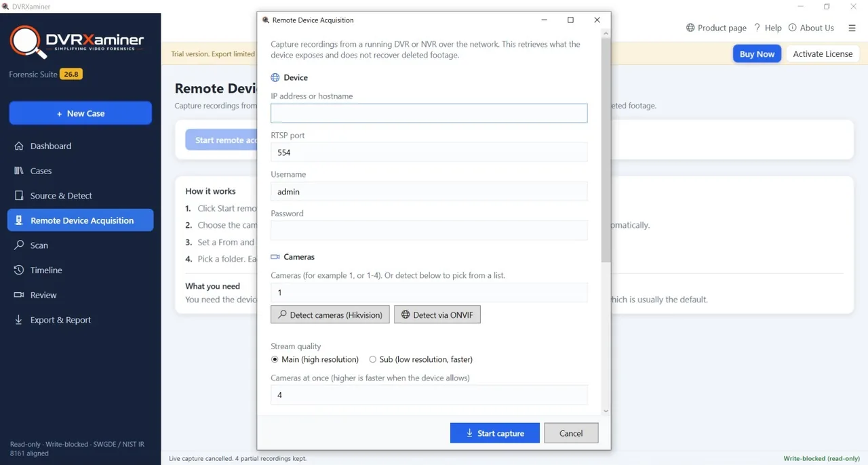The height and width of the screenshot is (465, 868).
Task: Close the main DVRXaminer window
Action: tap(853, 7)
